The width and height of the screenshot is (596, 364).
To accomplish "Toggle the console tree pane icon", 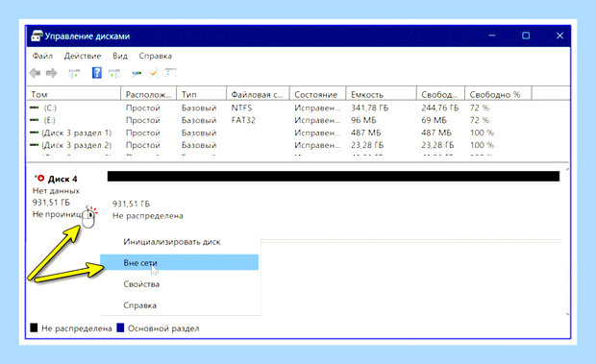I will click(74, 73).
